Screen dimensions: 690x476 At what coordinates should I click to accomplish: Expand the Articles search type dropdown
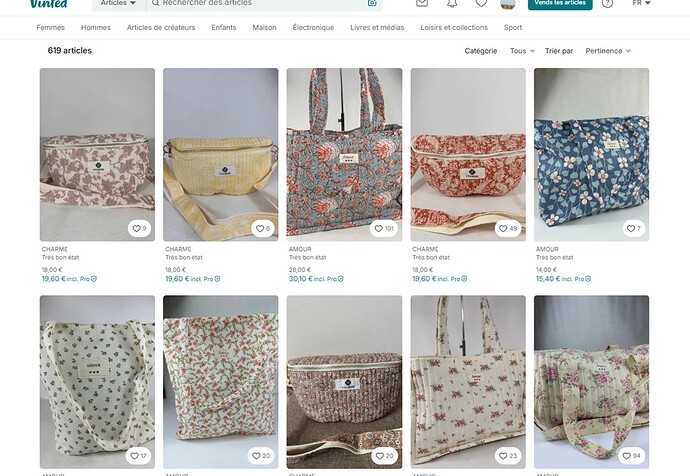(118, 3)
